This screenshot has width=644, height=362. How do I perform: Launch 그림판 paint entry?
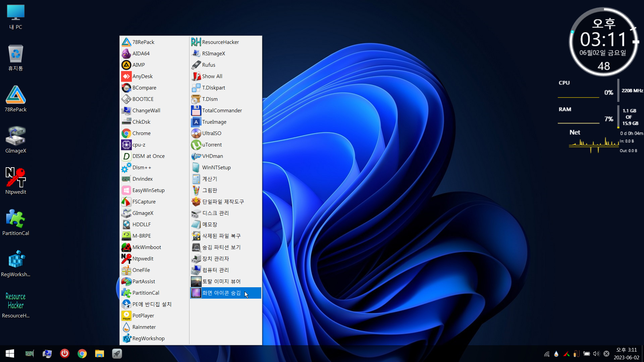226,190
